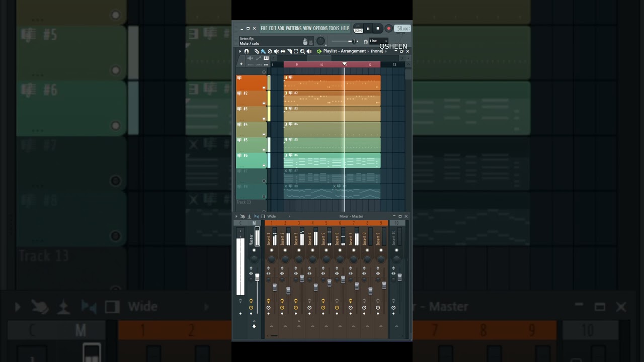Open the Wide mixer layout dropdown
Screen dimensions: 644x362
click(x=279, y=216)
